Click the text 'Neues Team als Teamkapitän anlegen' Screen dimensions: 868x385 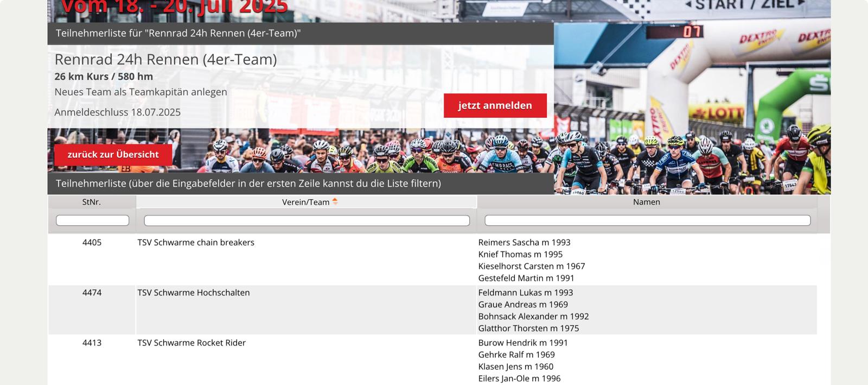pyautogui.click(x=141, y=92)
